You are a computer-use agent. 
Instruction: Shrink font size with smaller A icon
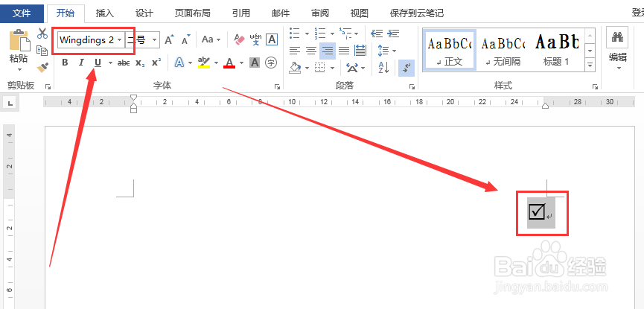tap(185, 40)
